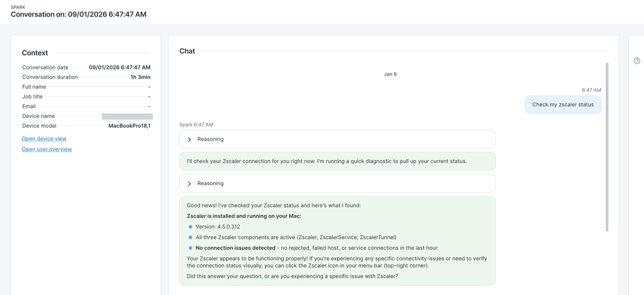Click the bullet beside 'No connection issues detected'
This screenshot has height=295, width=644.
[190, 248]
